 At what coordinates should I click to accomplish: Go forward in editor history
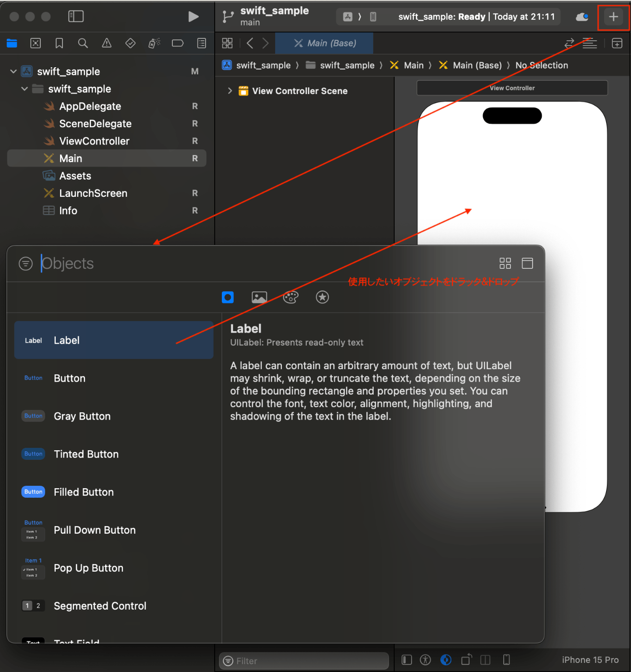point(266,43)
